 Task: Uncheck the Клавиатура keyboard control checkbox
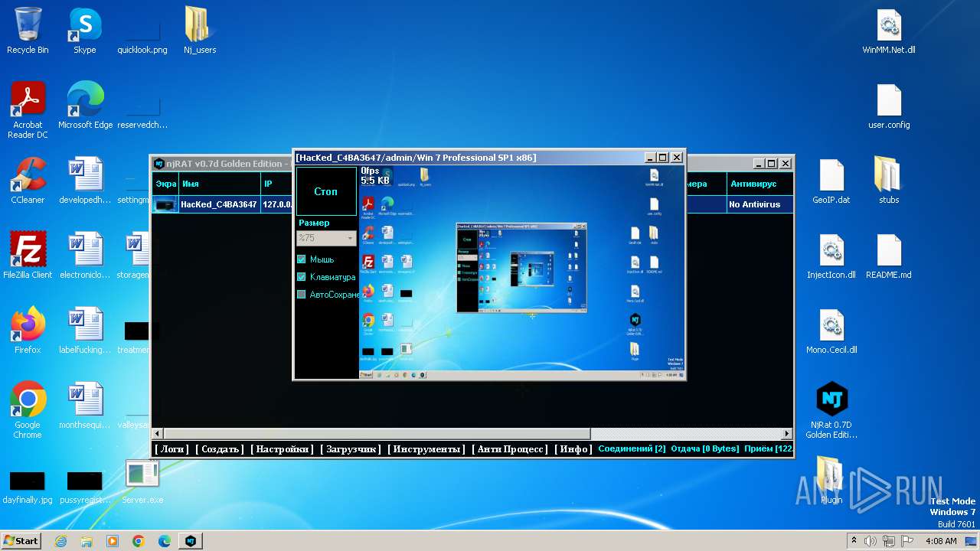(x=302, y=277)
